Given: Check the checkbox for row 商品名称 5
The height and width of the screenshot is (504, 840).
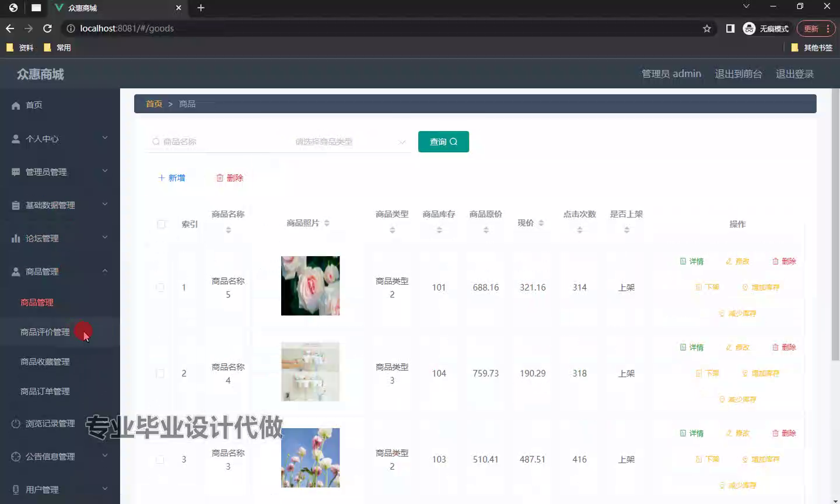Looking at the screenshot, I should point(160,287).
